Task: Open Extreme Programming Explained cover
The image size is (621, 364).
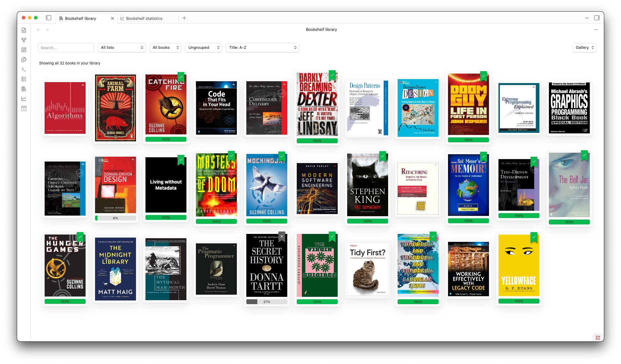Action: 519,108
